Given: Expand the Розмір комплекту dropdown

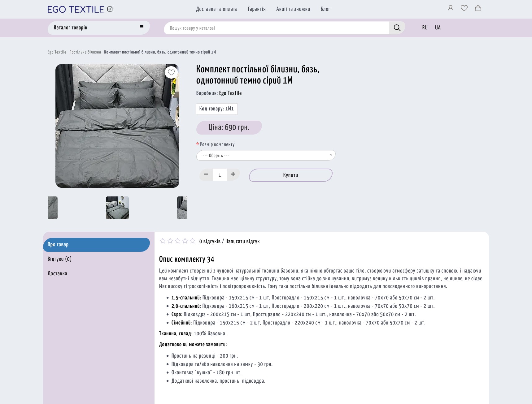Looking at the screenshot, I should point(266,155).
